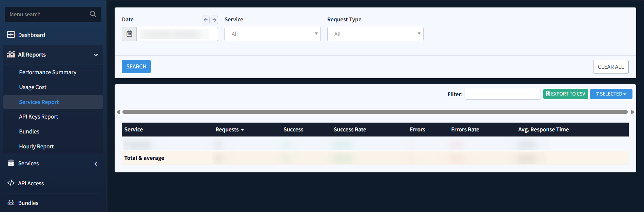Click the Dashboard icon in sidebar

11,35
